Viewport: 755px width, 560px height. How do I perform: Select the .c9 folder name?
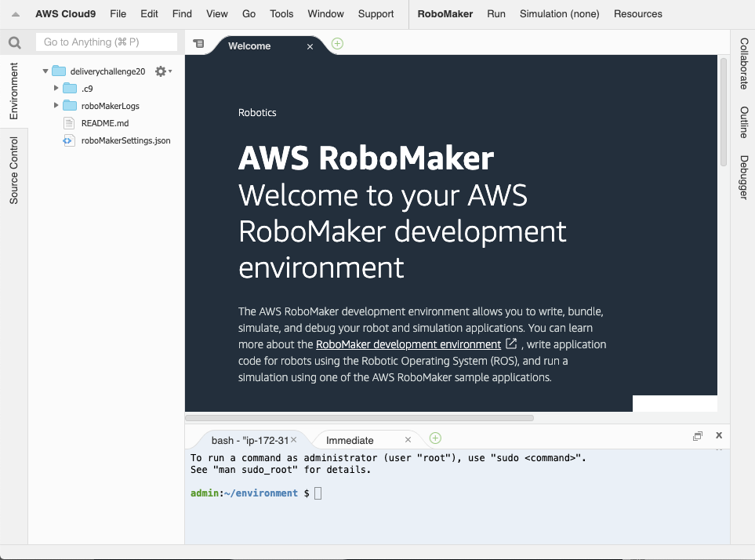pos(87,89)
